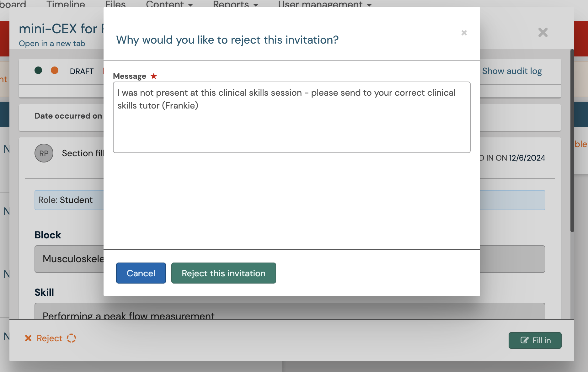Click the dark green status dot

pyautogui.click(x=38, y=70)
